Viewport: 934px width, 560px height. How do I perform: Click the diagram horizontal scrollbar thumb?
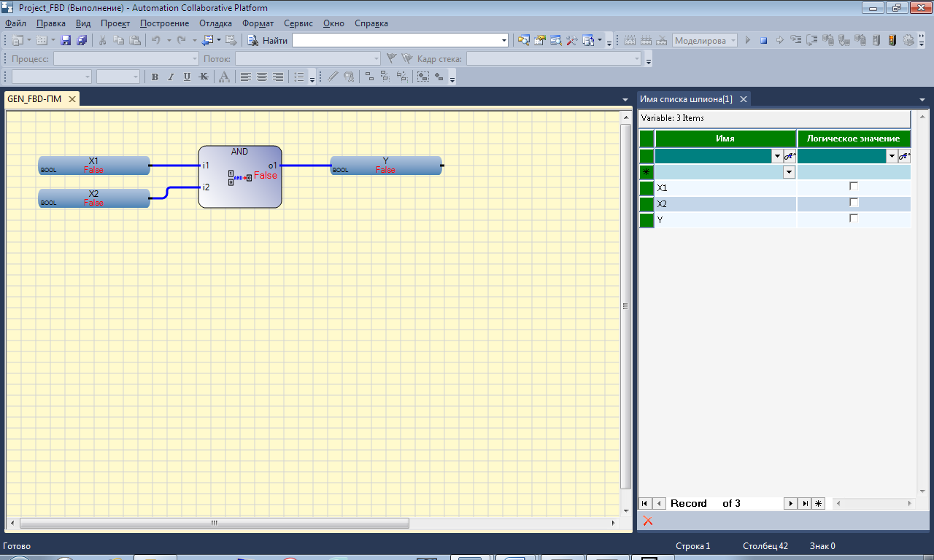pos(215,523)
